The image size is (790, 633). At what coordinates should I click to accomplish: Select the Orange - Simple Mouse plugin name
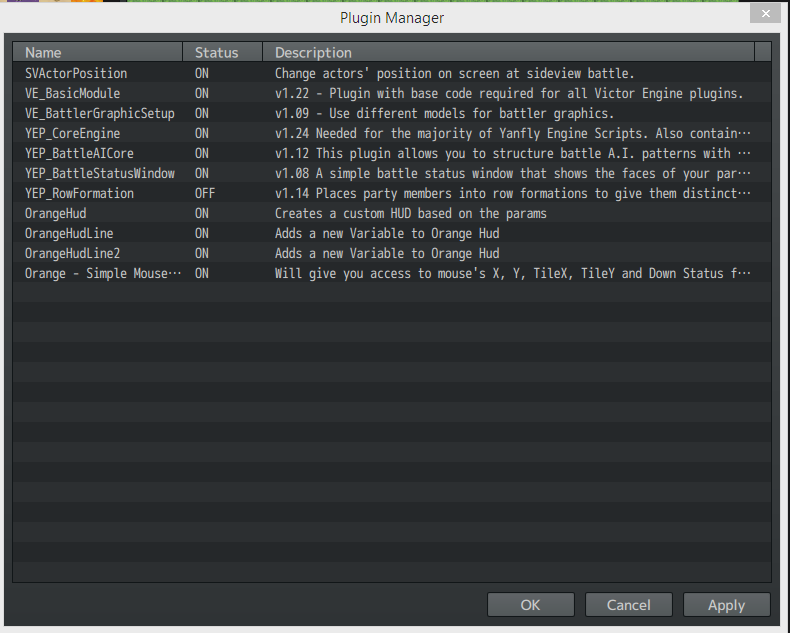point(103,274)
